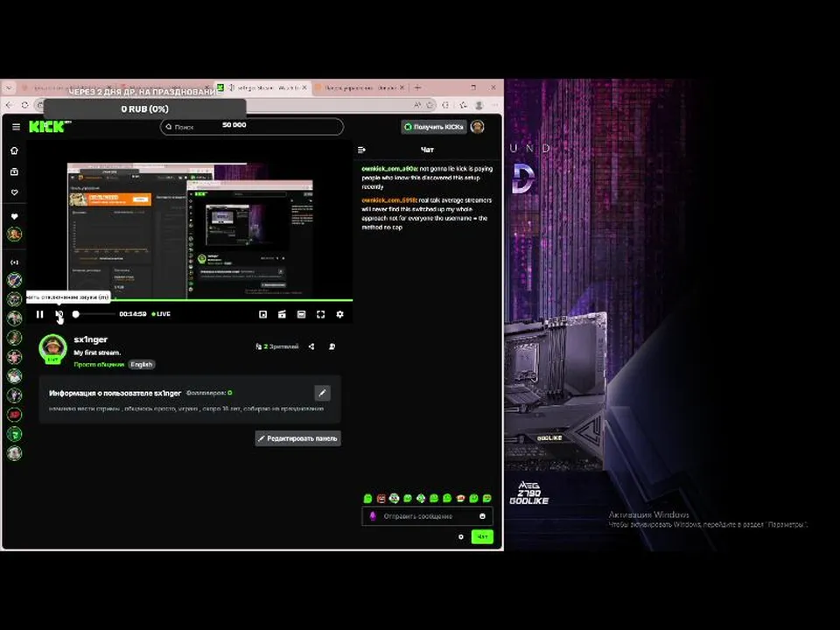The height and width of the screenshot is (630, 840).
Task: Collapse the chat panel with arrow icon
Action: click(x=361, y=150)
